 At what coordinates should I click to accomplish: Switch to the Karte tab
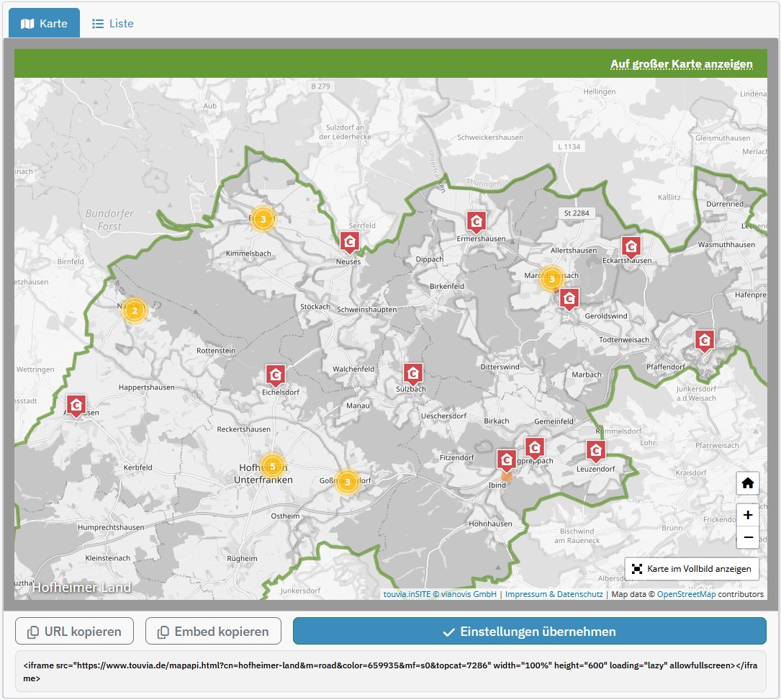tap(45, 24)
